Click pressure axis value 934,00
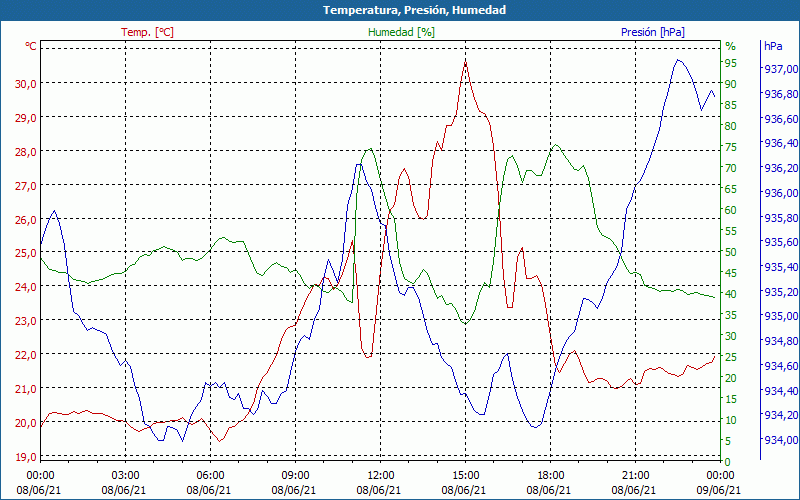 (x=780, y=440)
